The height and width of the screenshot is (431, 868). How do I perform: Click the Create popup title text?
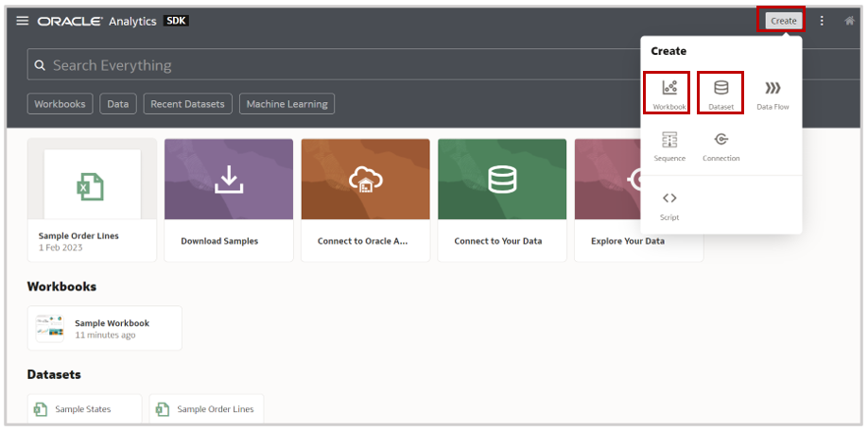click(668, 51)
